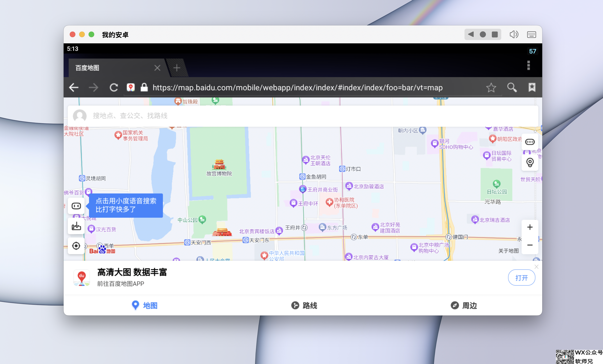Screen dimensions: 603x364
Task: Select 北京天伦王朝酒店 marker
Action: pos(306,160)
